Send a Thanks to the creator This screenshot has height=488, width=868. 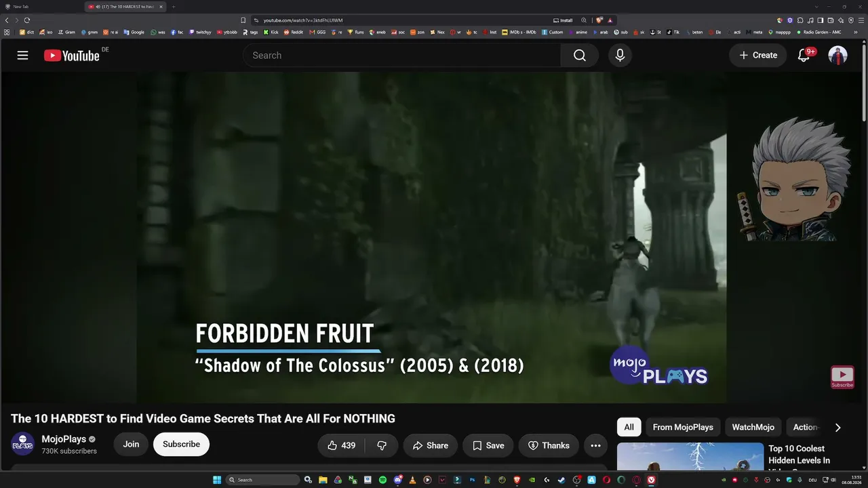(x=549, y=445)
